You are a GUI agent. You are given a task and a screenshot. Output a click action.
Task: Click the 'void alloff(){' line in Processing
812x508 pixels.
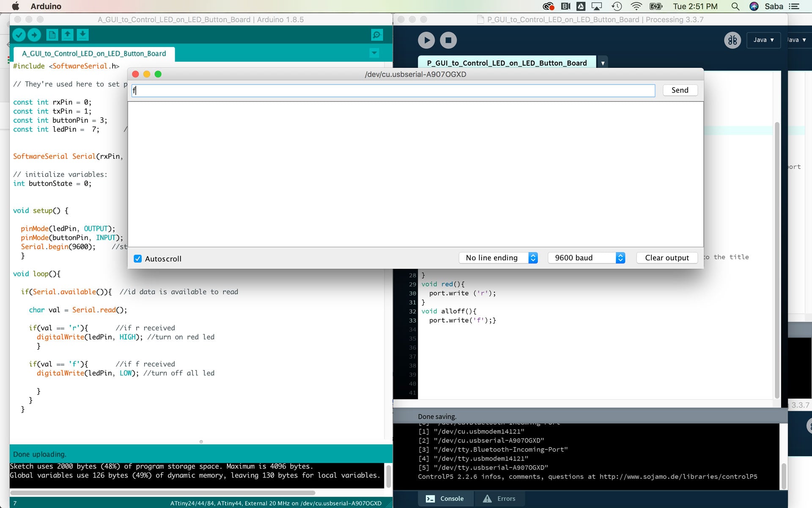[449, 311]
